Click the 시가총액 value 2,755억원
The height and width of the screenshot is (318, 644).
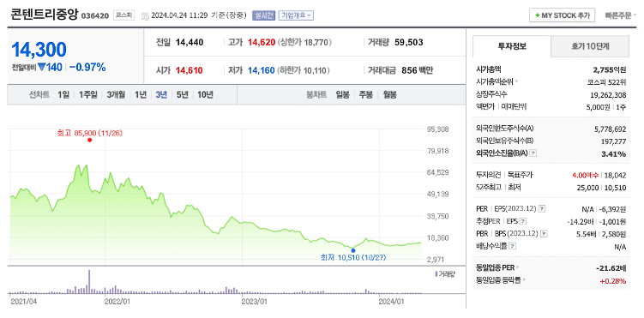pyautogui.click(x=610, y=69)
